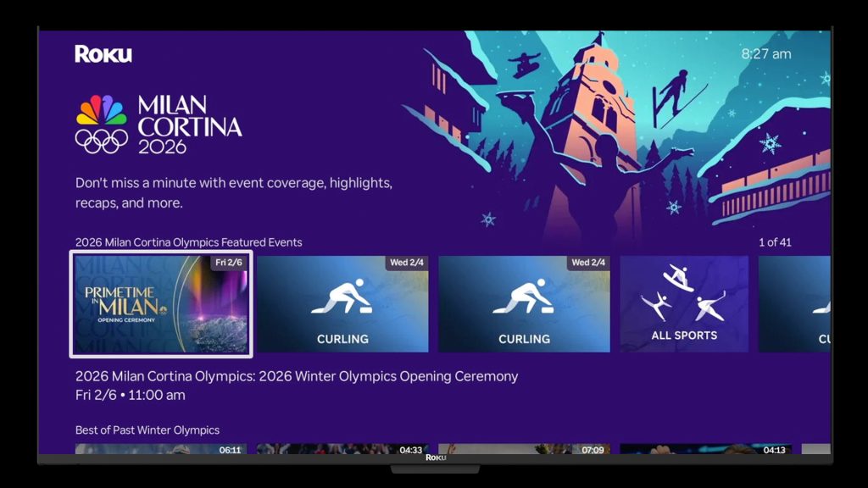Click the 1 of 41 item counter
This screenshot has width=868, height=488.
click(x=775, y=242)
